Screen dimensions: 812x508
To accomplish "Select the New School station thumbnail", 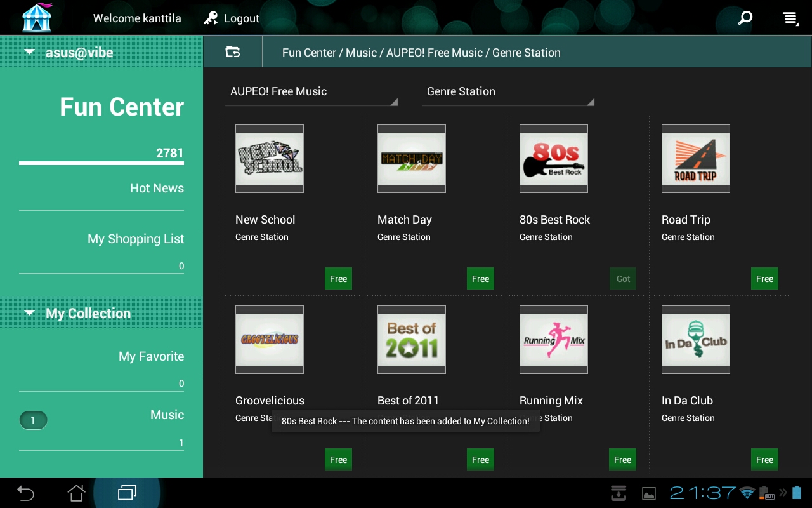I will click(270, 159).
